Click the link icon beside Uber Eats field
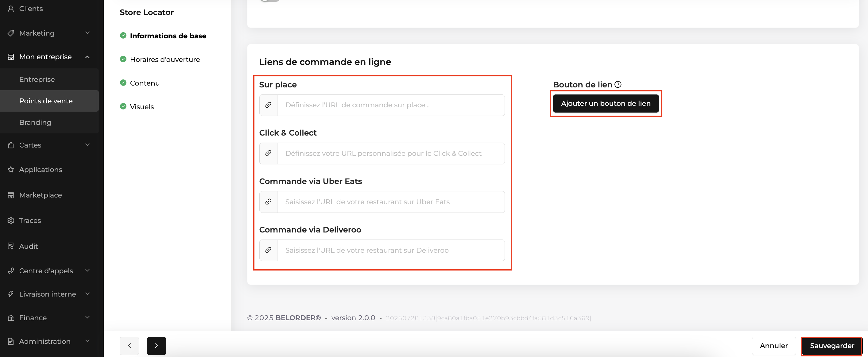The height and width of the screenshot is (357, 868). point(268,202)
